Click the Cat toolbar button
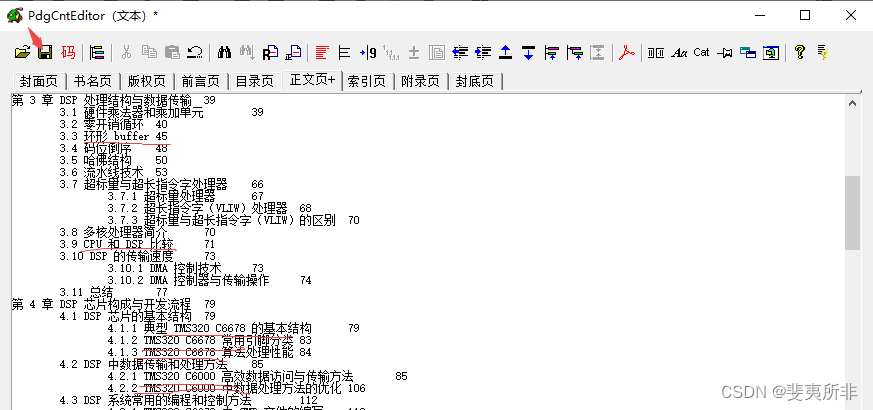This screenshot has height=410, width=873. coord(702,52)
